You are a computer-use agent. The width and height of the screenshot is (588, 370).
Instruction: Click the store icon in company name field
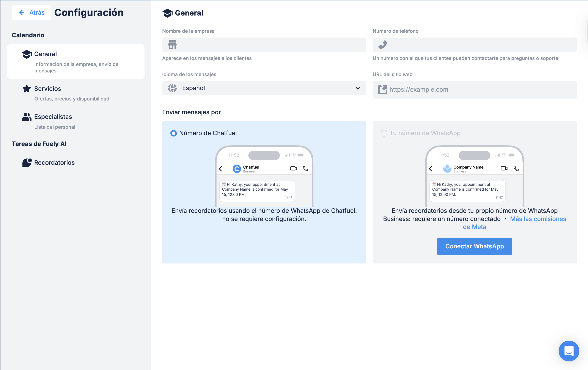tap(172, 45)
